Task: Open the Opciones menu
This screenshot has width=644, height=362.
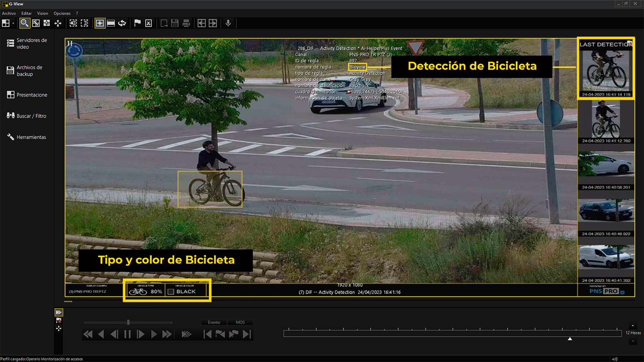Action: (62, 13)
